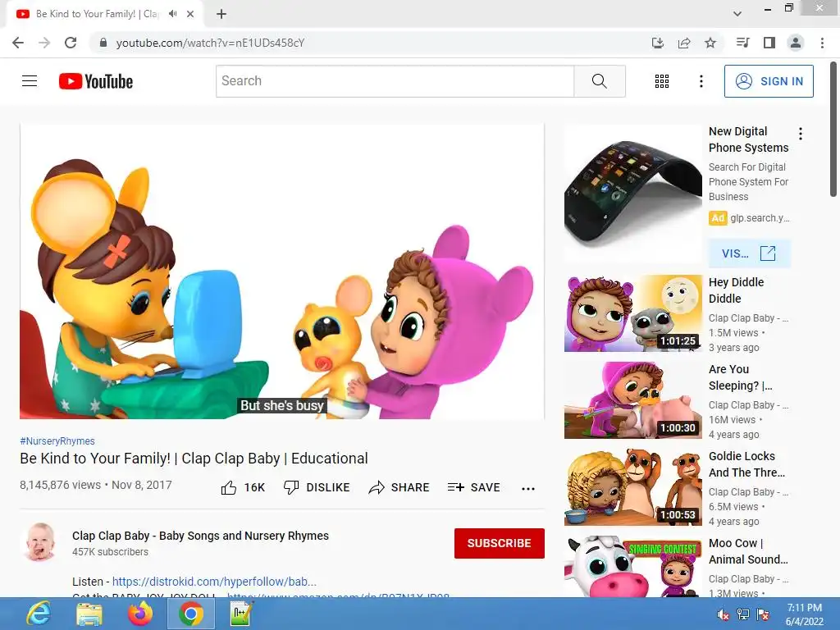
Task: Switch to Chrome taskbar button
Action: coord(190,614)
